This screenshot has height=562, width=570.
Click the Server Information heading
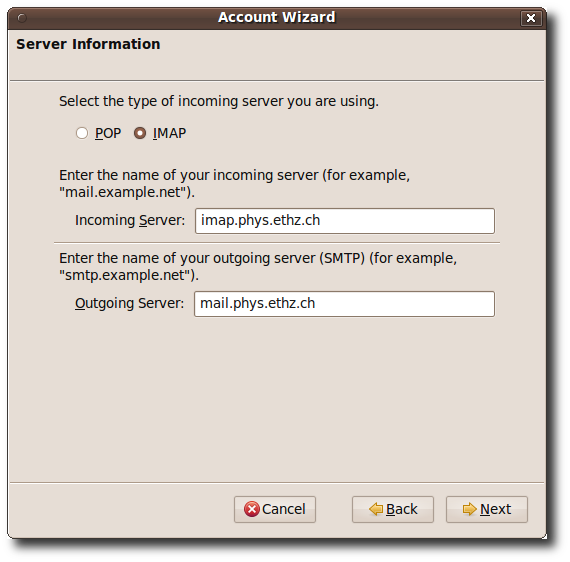pos(88,44)
